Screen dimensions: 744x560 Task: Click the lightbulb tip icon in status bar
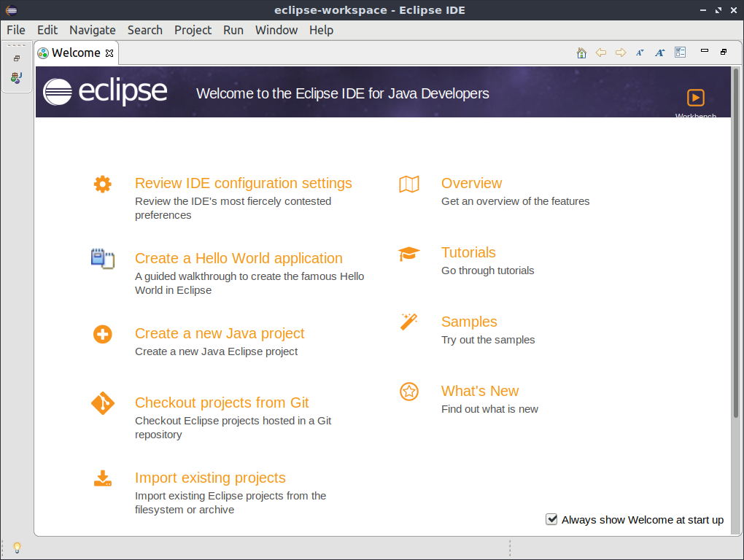click(x=17, y=548)
